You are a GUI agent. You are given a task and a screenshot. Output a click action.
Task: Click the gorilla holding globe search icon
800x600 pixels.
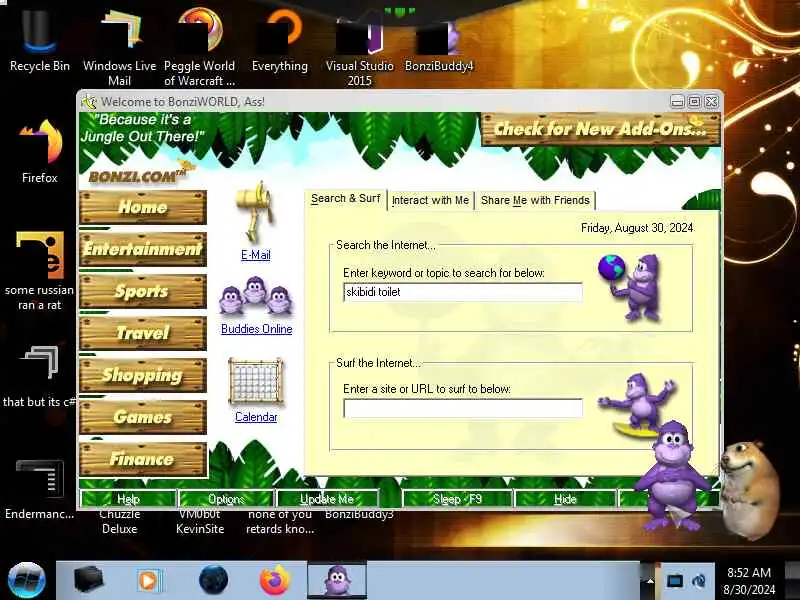(x=631, y=287)
